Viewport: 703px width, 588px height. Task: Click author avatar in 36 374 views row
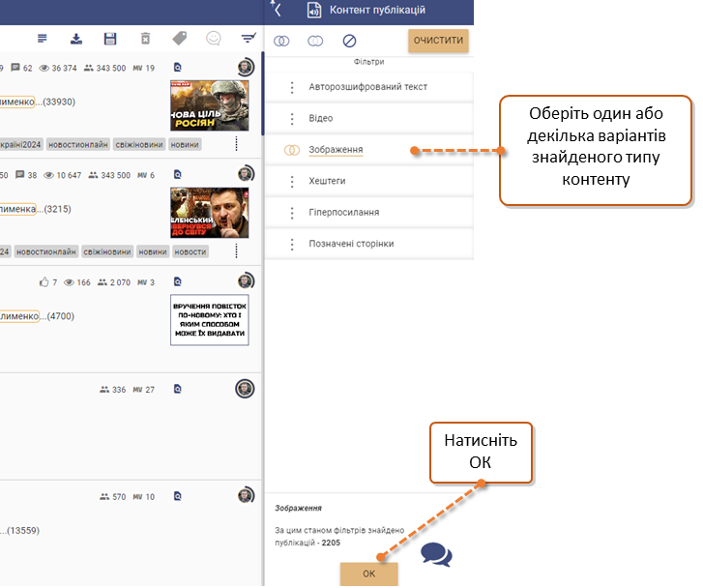coord(246,68)
